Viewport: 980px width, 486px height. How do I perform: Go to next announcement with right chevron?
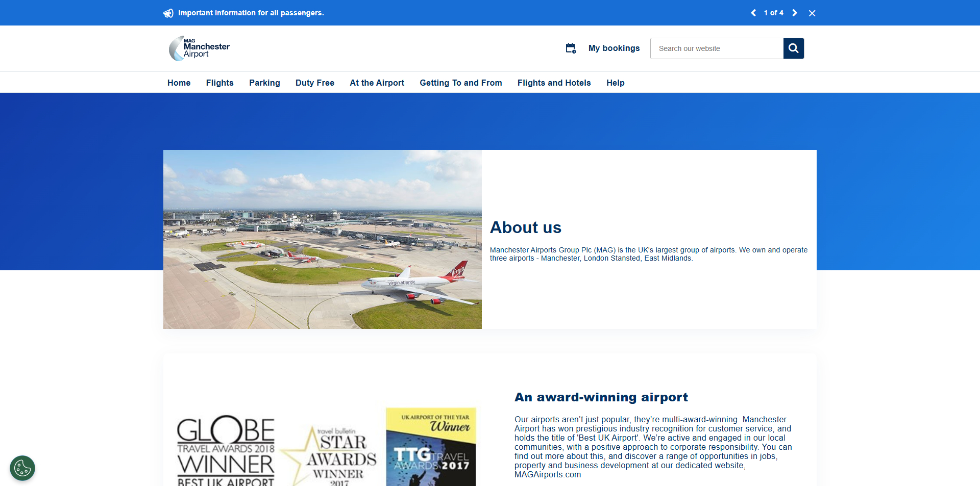tap(795, 13)
